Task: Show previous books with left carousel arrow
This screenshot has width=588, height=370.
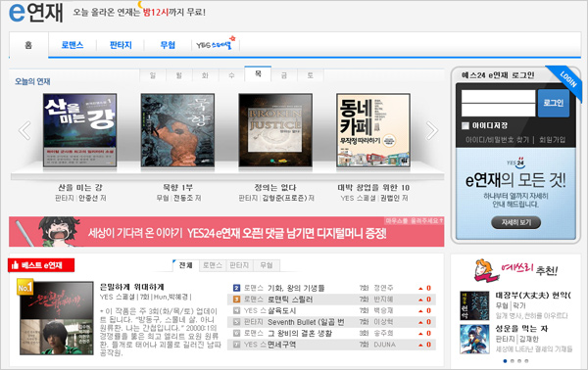Action: click(24, 130)
